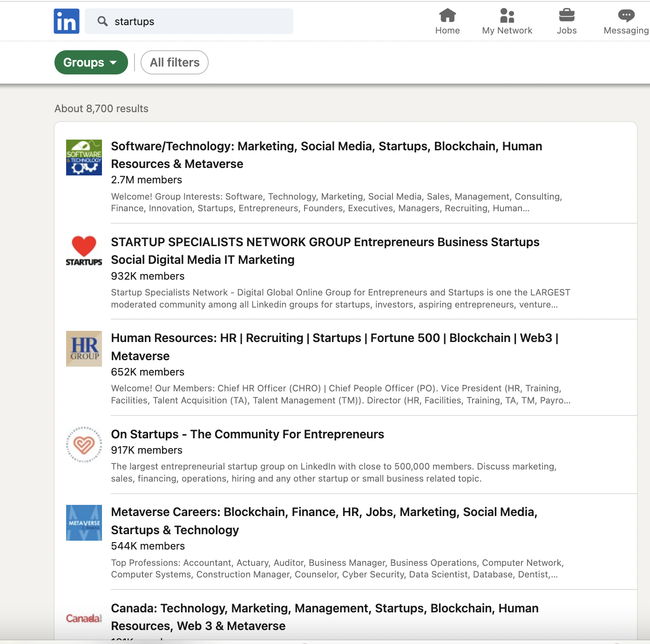Screen dimensions: 650x644
Task: Click the About 8,700 results text
Action: point(102,108)
